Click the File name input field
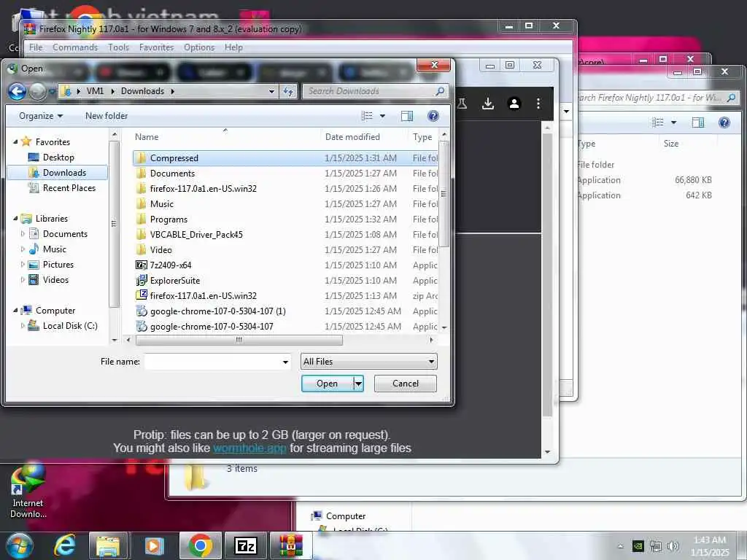This screenshot has height=560, width=747. [213, 362]
